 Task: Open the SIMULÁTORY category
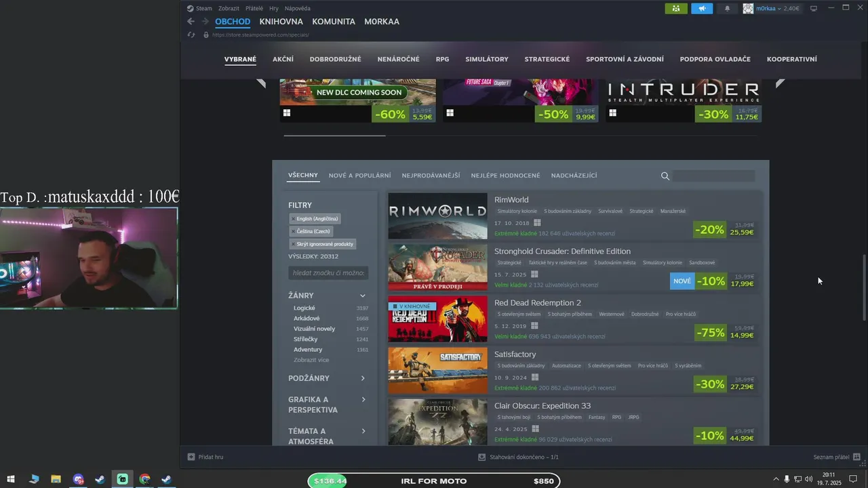487,60
